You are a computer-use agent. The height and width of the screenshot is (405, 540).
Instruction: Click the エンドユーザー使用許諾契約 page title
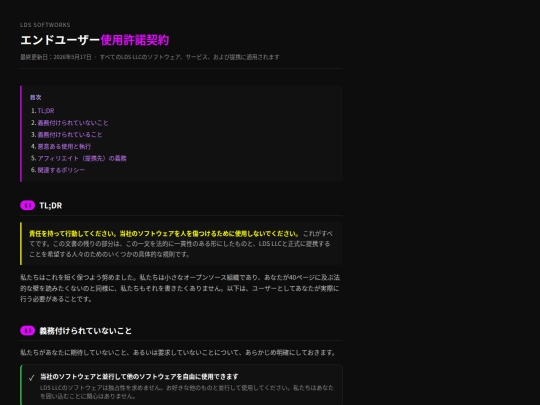click(95, 40)
